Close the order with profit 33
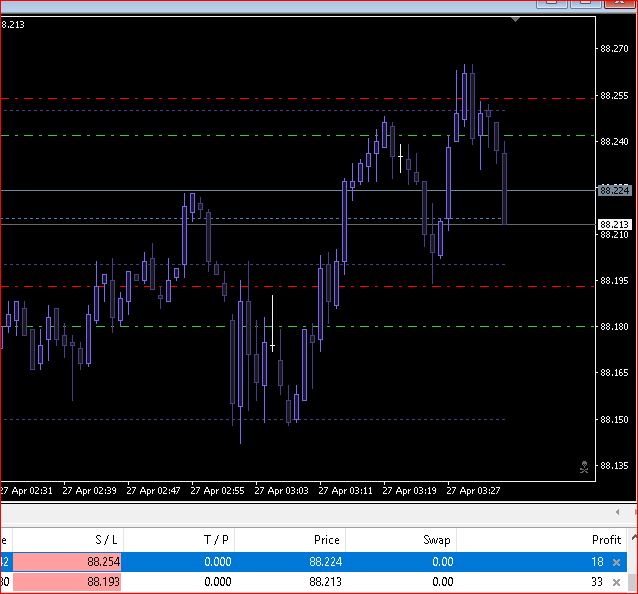Screen dimensions: 638x594 [616, 581]
